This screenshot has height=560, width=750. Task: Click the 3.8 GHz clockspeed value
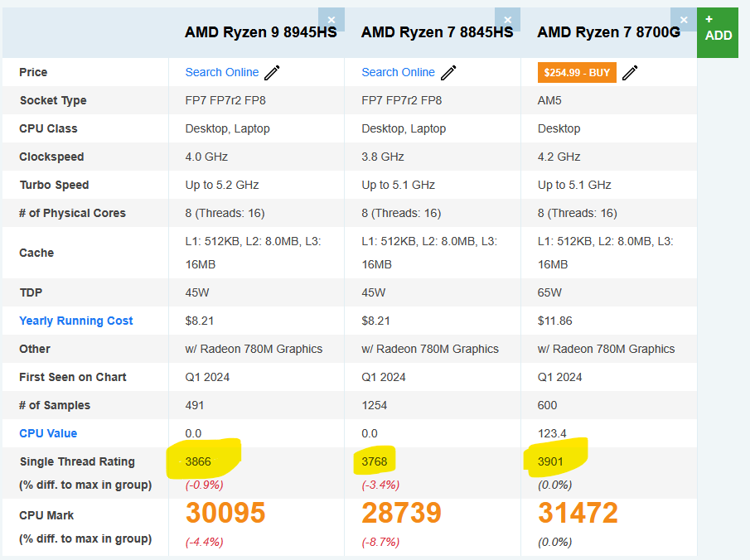pyautogui.click(x=383, y=157)
